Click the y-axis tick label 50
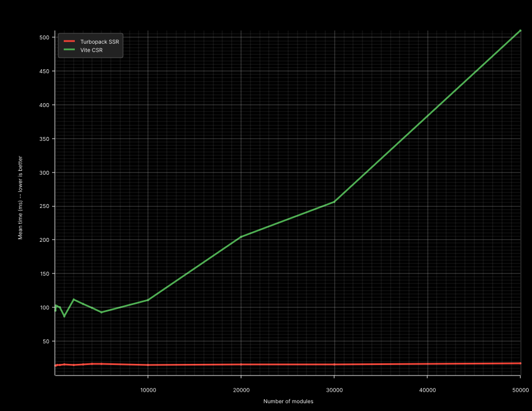532x411 pixels. pyautogui.click(x=46, y=341)
